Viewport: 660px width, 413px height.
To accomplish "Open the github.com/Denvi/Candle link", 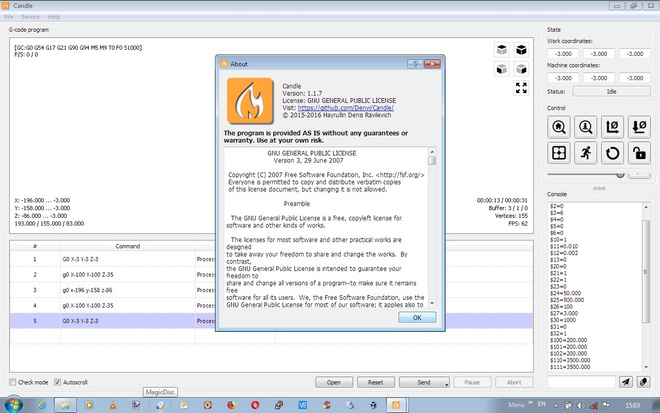I will (346, 108).
